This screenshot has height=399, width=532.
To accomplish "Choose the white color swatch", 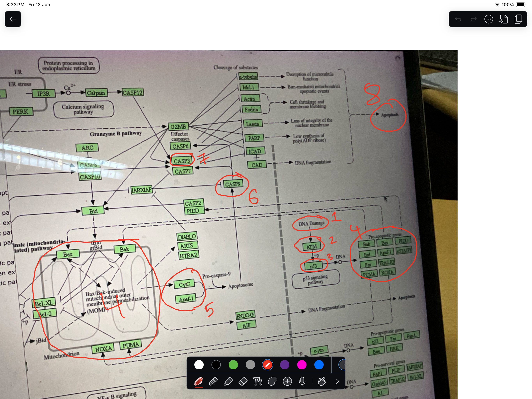I will click(x=199, y=365).
